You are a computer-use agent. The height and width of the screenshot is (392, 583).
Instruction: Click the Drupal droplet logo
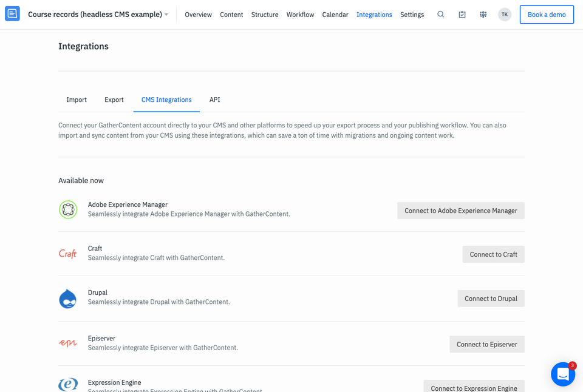tap(67, 299)
